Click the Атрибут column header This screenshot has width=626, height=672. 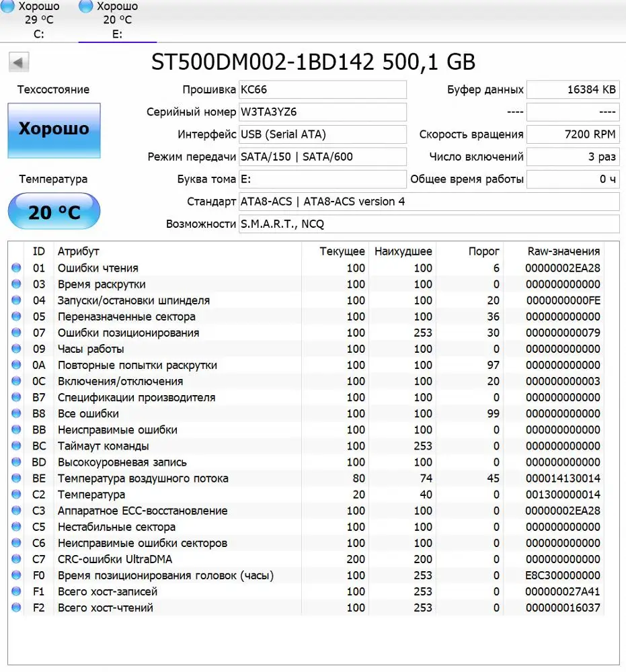click(79, 251)
